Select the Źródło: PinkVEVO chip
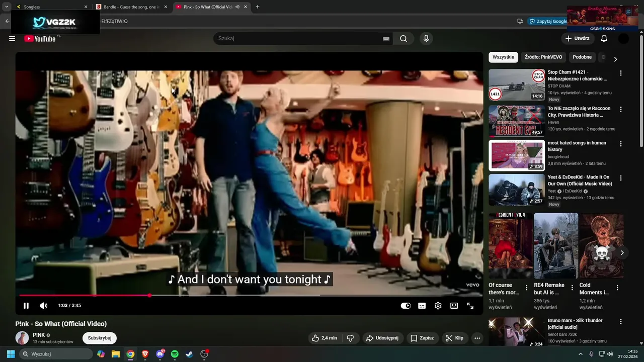 [x=543, y=57]
